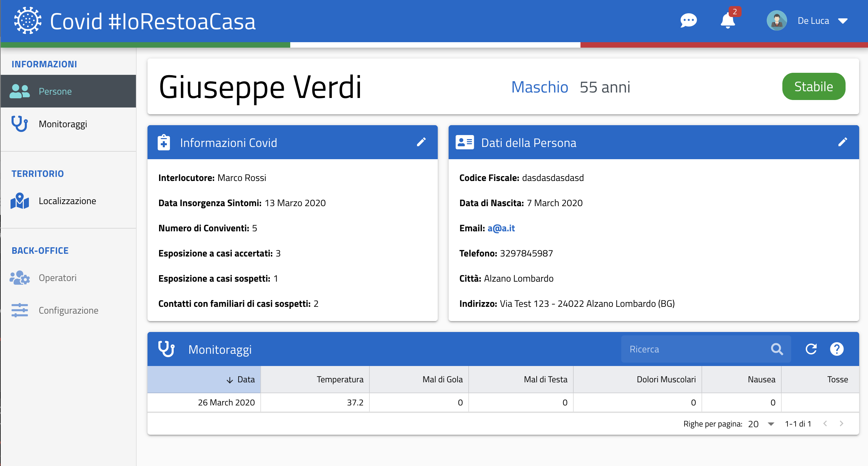The width and height of the screenshot is (868, 466).
Task: Open Operatori sidebar item
Action: pos(57,278)
